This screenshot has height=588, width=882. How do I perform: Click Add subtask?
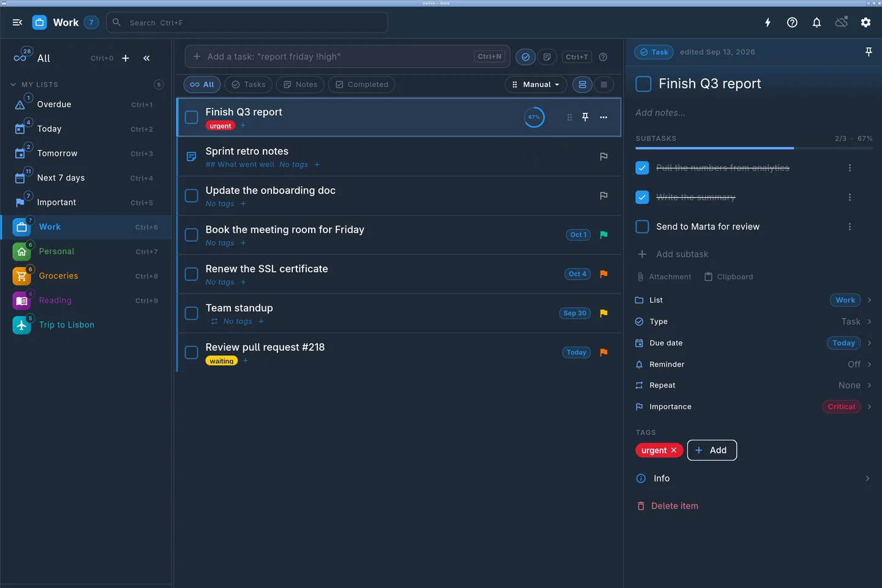[673, 254]
